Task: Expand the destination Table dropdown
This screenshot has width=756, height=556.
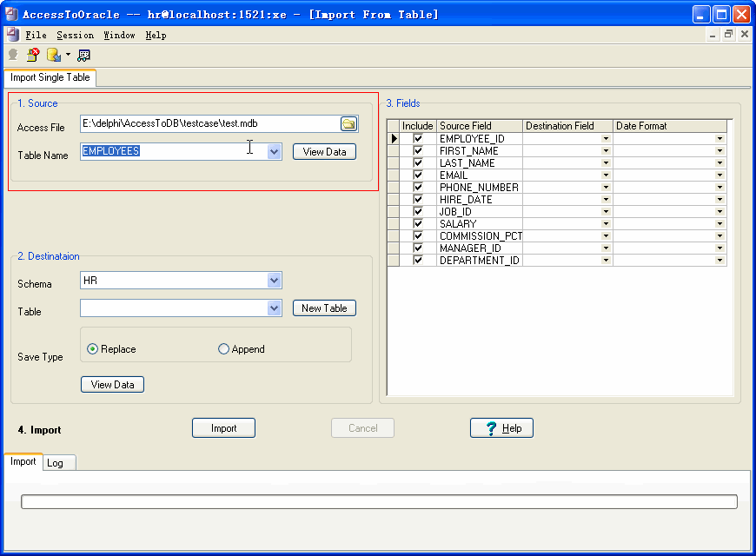Action: click(274, 308)
